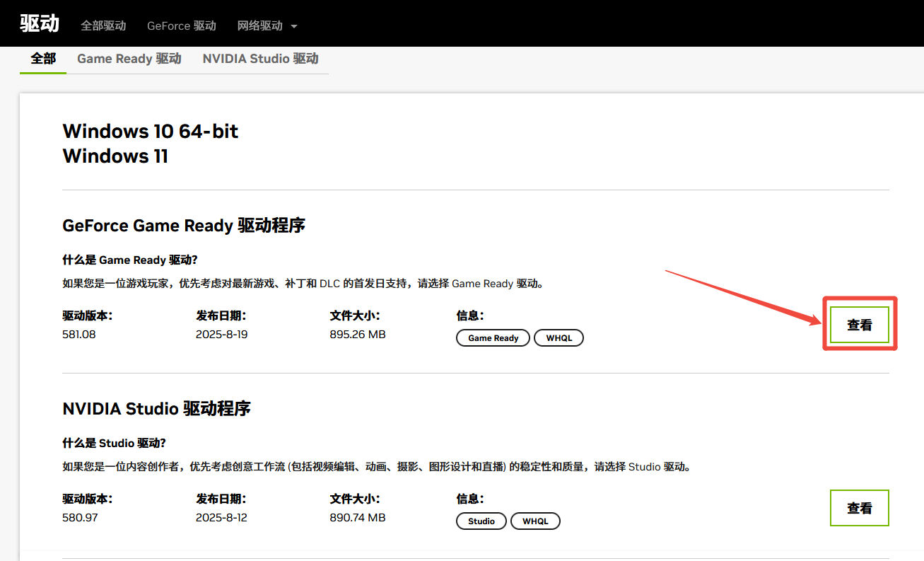Click the Windows 11 heading
Image resolution: width=924 pixels, height=561 pixels.
pos(115,156)
